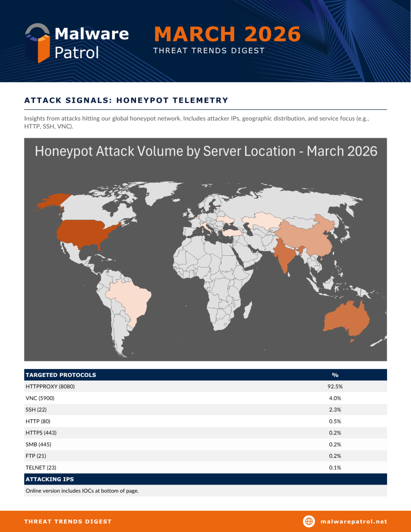Click the map title 'Honeypot Attack Volume by Server Location'
The height and width of the screenshot is (532, 411).
[x=206, y=151]
